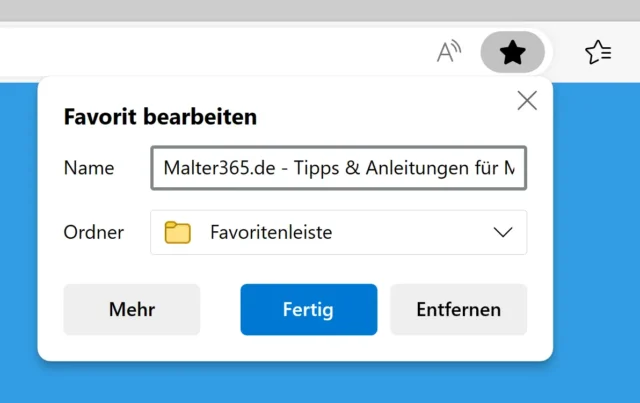
Task: Click into the Name text field
Action: pyautogui.click(x=338, y=168)
